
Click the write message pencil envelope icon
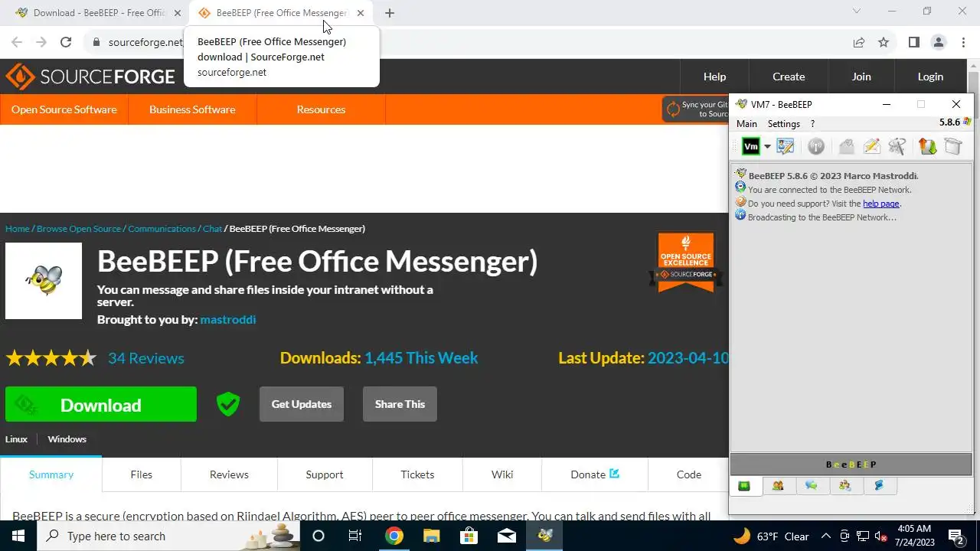pyautogui.click(x=871, y=146)
